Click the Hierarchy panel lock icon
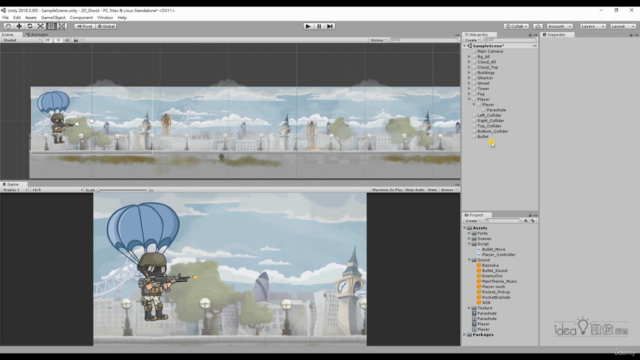Screen dimensions: 640x360 530,35
